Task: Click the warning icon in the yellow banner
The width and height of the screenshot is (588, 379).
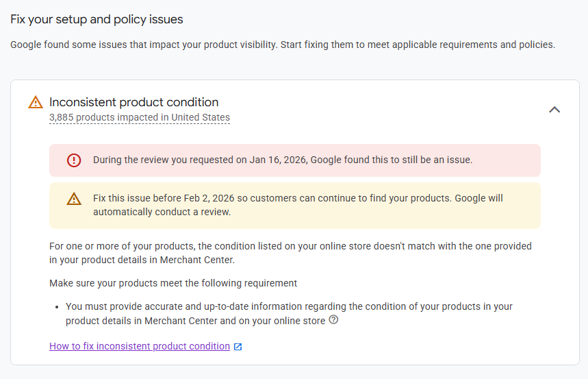Action: click(74, 199)
